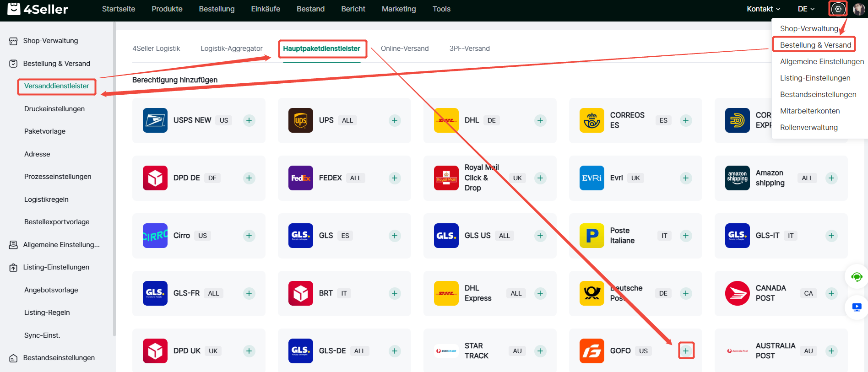868x372 pixels.
Task: Click the USPS NEW carrier logo
Action: click(155, 120)
